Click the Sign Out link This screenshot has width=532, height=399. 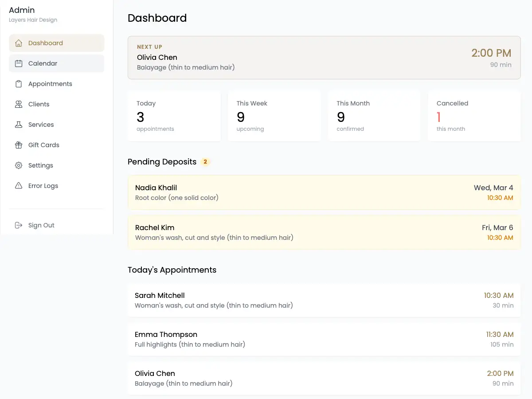(x=41, y=225)
